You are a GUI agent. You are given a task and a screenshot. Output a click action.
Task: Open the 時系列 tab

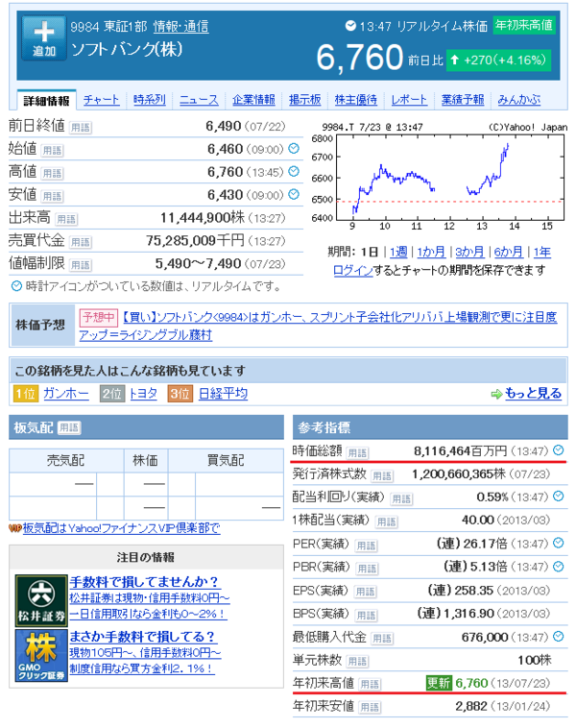pyautogui.click(x=150, y=100)
